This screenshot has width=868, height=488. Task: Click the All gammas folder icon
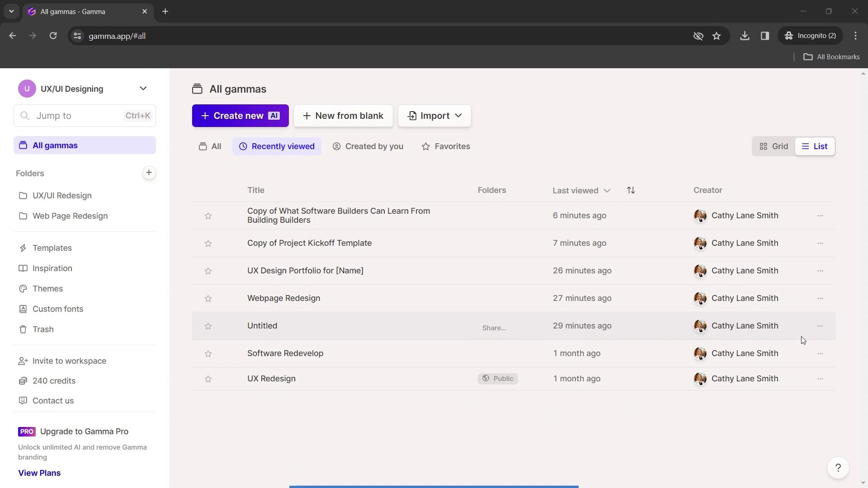[23, 145]
